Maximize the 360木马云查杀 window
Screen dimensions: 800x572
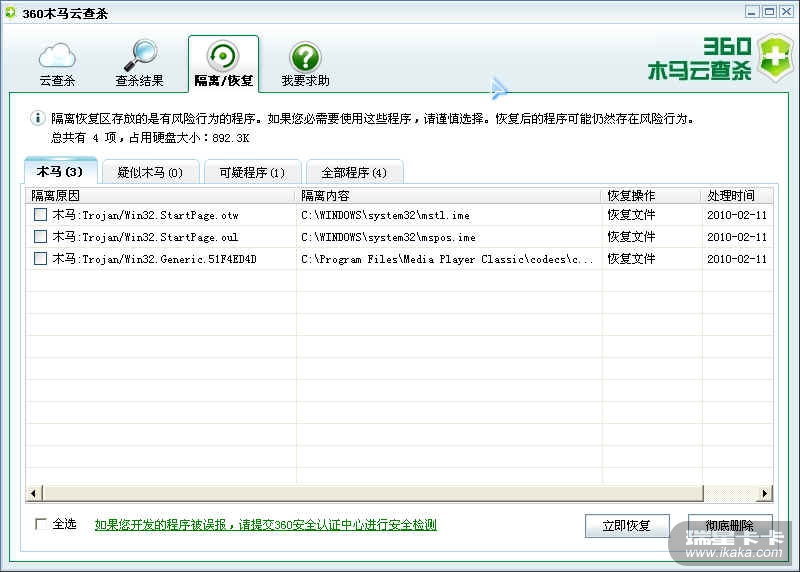click(769, 11)
